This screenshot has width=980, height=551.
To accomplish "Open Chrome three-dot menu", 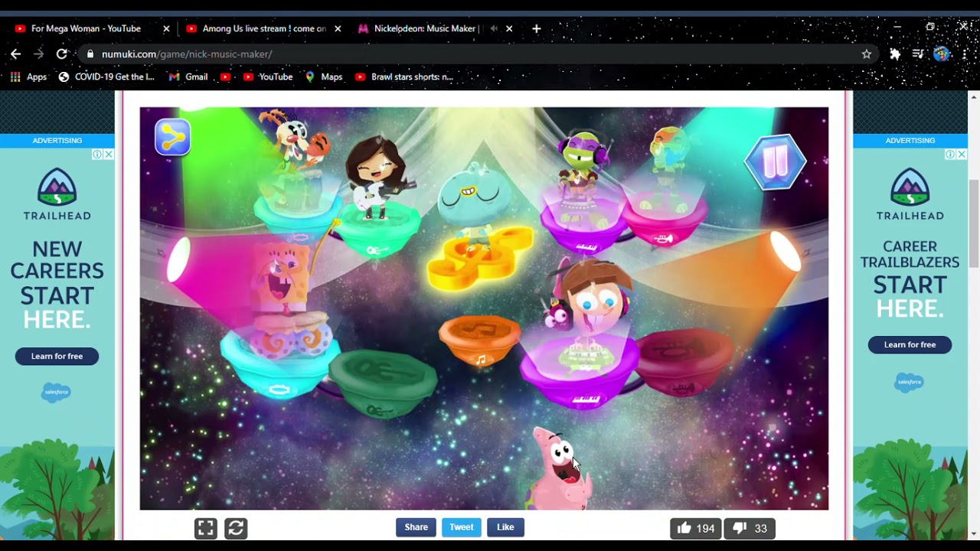I will [964, 54].
